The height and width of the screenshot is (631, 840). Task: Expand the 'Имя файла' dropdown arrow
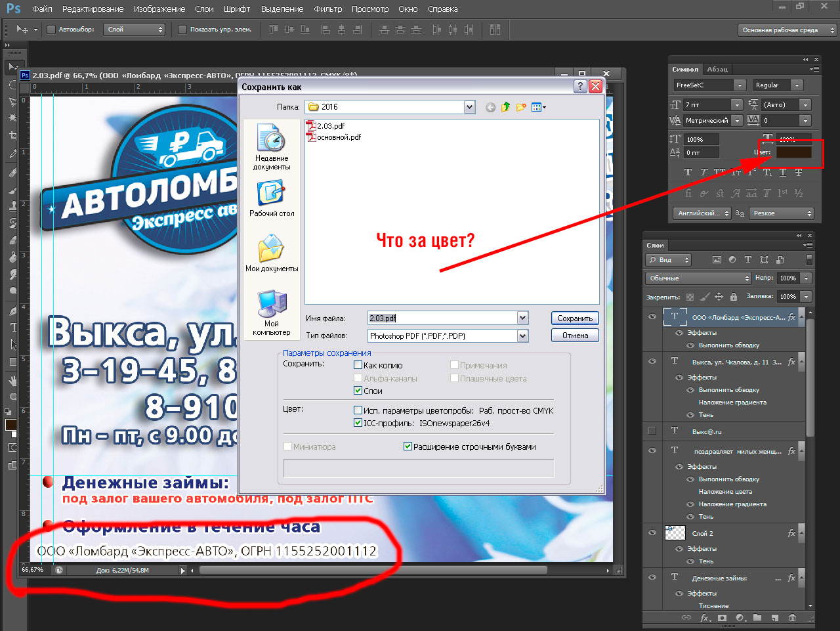click(522, 318)
